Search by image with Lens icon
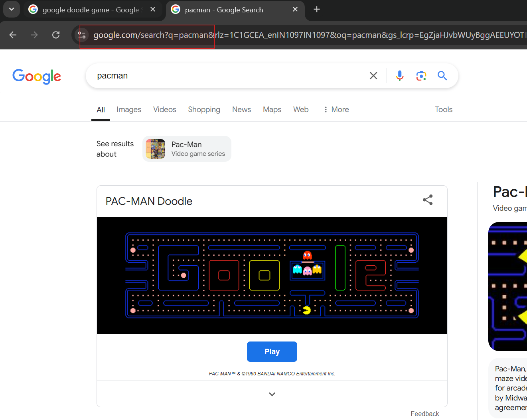Viewport: 527px width, 420px height. tap(421, 76)
